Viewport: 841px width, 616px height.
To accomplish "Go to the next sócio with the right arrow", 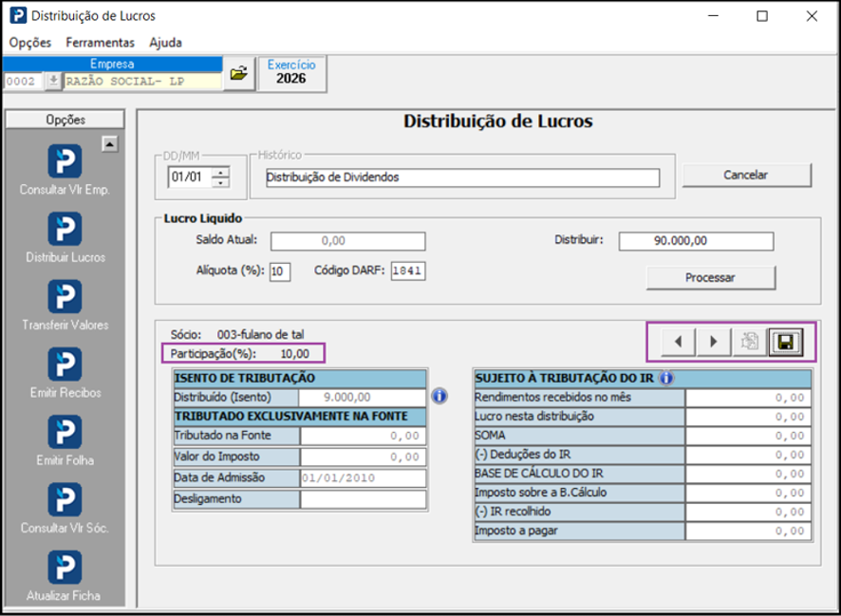I will (714, 342).
